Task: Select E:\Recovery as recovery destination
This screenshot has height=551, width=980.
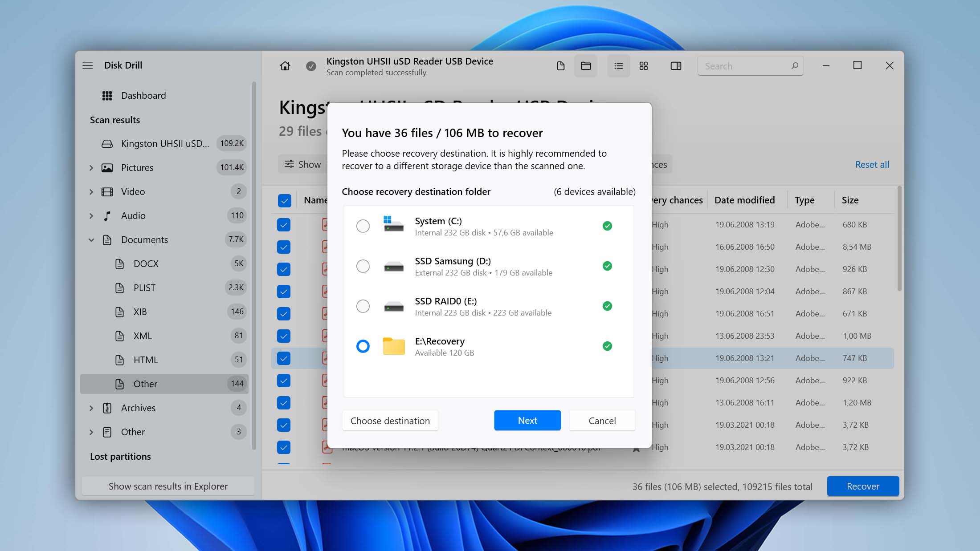Action: pos(362,346)
